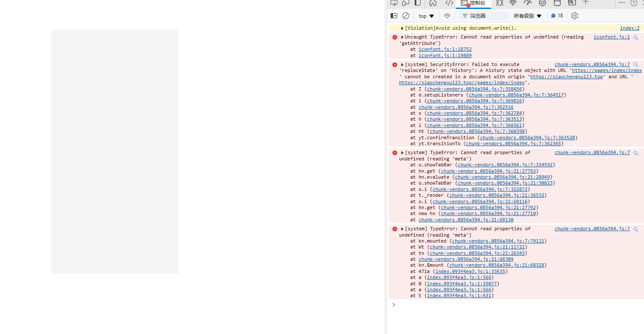Open the paint-bucket tool tab icon

point(572,3)
